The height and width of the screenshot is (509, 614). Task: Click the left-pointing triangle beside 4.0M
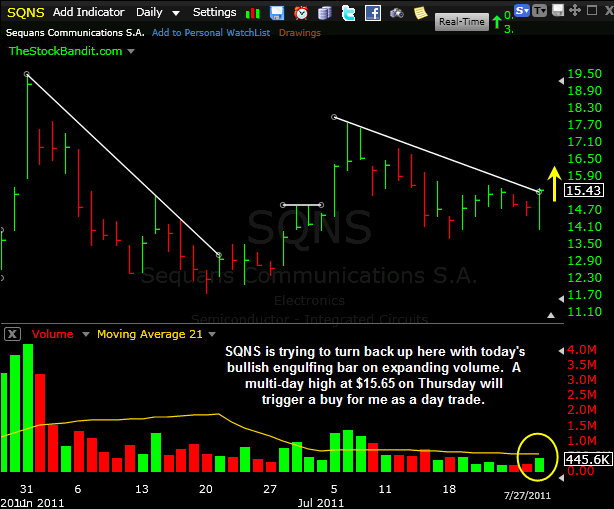coord(561,350)
